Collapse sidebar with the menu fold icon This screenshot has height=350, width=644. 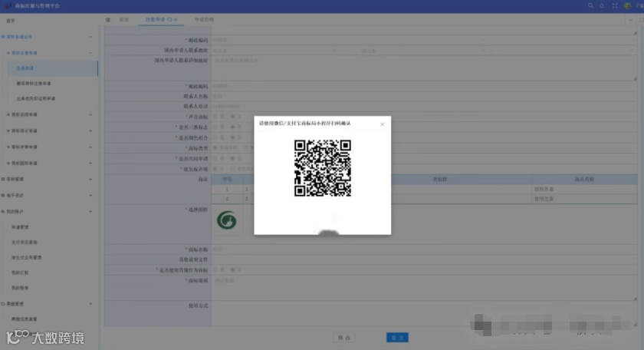point(107,20)
